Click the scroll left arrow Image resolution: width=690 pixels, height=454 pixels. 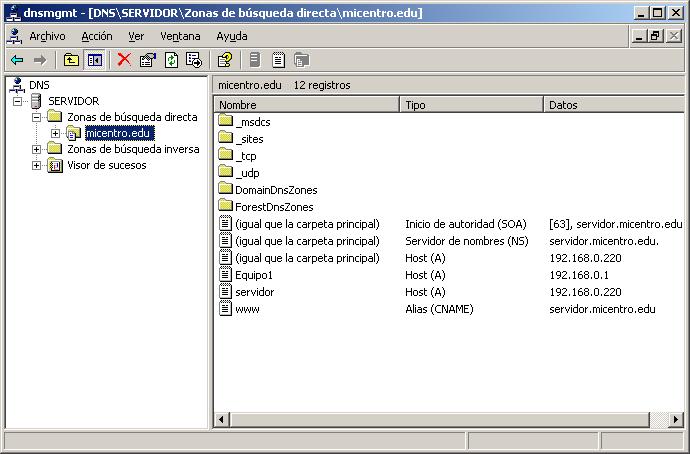pyautogui.click(x=221, y=419)
